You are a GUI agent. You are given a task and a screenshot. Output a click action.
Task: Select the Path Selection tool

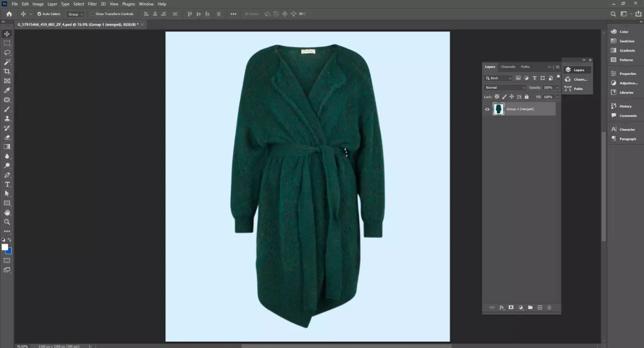tap(7, 194)
